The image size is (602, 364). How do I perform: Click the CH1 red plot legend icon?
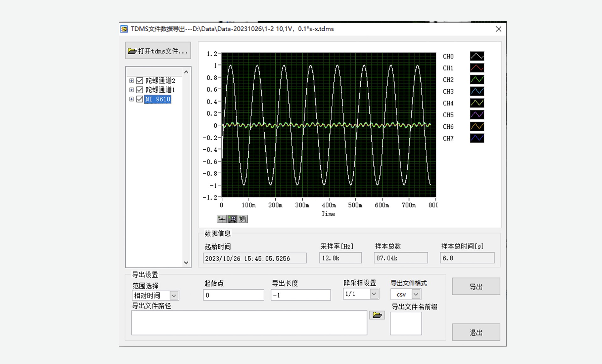point(477,68)
